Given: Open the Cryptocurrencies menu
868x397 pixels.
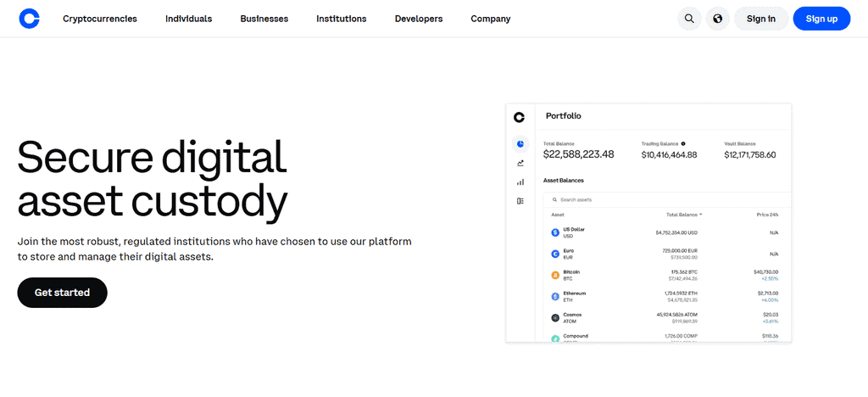Looking at the screenshot, I should click(100, 19).
